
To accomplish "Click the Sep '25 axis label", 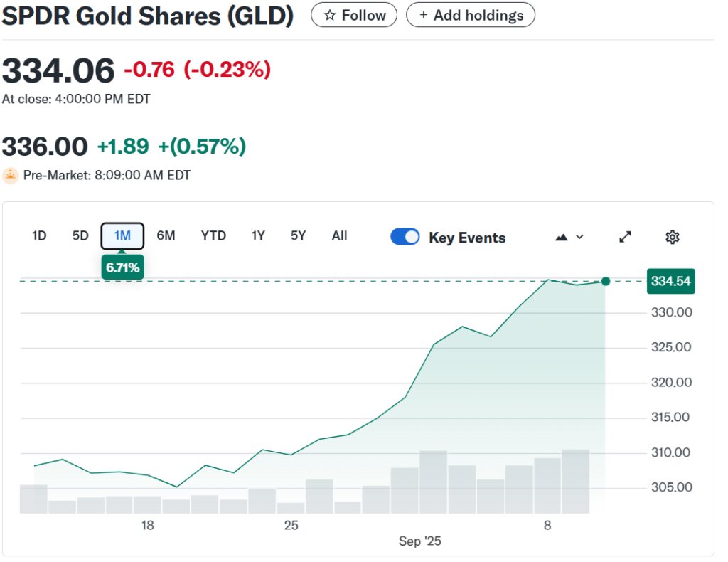I will click(419, 541).
